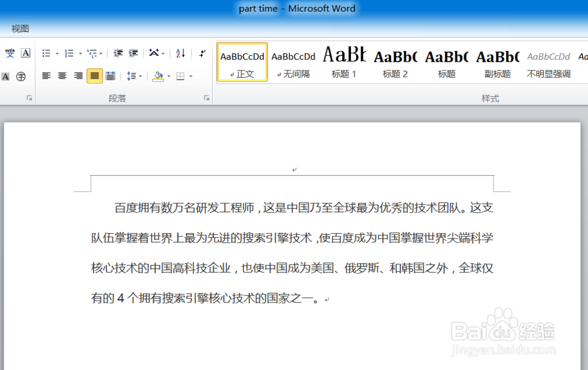The height and width of the screenshot is (370, 588).
Task: Click line starting with 核心技术的中国高科技
Action: point(292,268)
